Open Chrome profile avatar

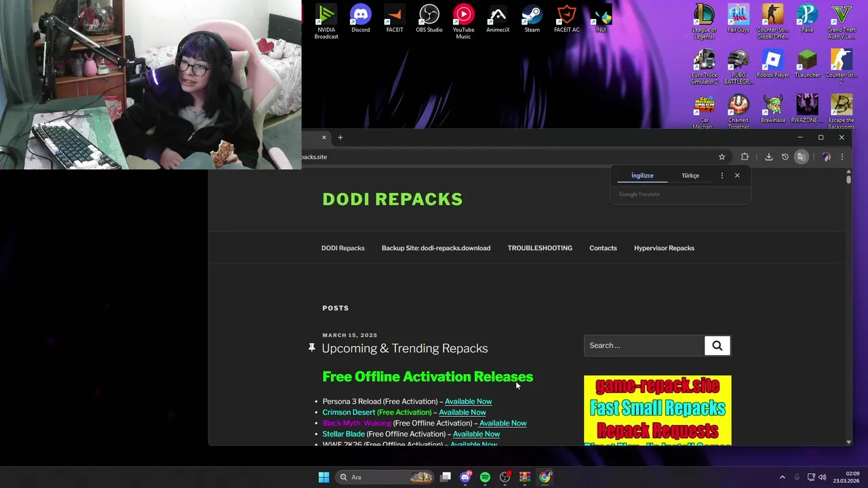click(x=826, y=157)
